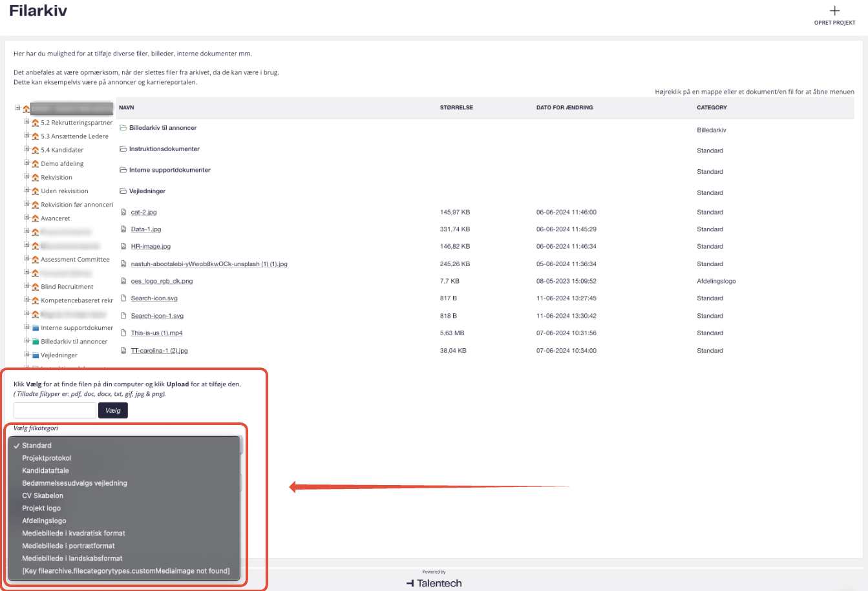Click house icon beside 5.2 Rekrutteringspartner
This screenshot has width=868, height=591.
click(x=36, y=123)
